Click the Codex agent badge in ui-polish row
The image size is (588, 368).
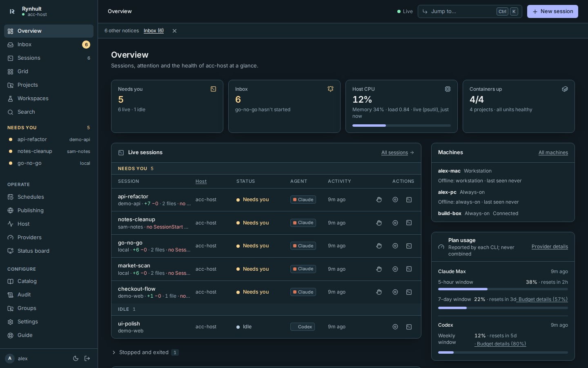(303, 327)
